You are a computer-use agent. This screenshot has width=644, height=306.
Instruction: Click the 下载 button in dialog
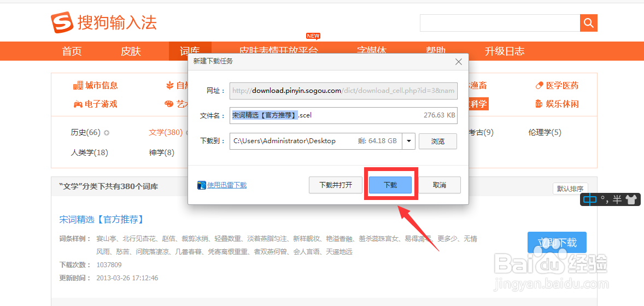[x=390, y=185]
